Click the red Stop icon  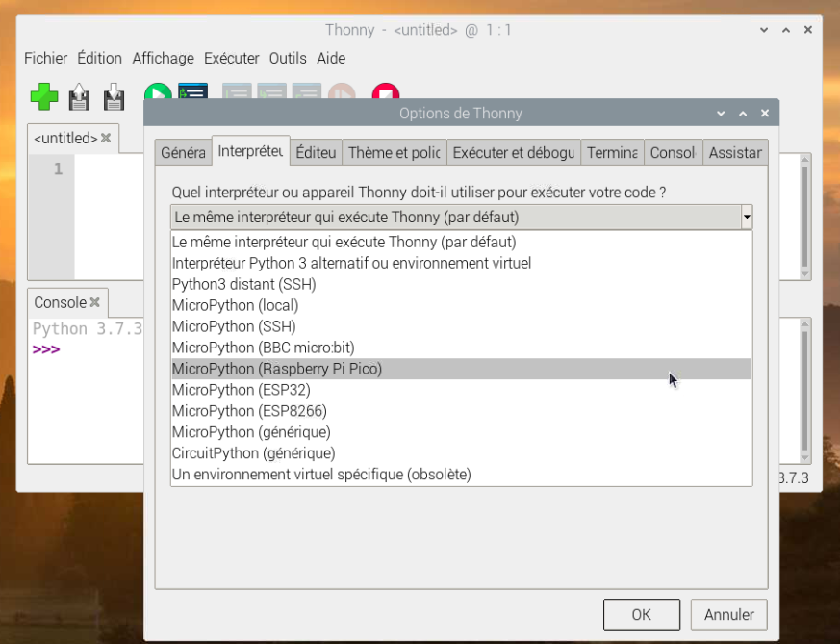pyautogui.click(x=386, y=91)
